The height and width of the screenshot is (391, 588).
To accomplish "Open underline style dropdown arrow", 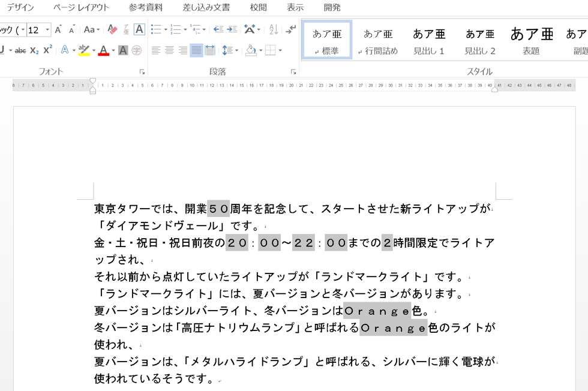I will tap(11, 50).
